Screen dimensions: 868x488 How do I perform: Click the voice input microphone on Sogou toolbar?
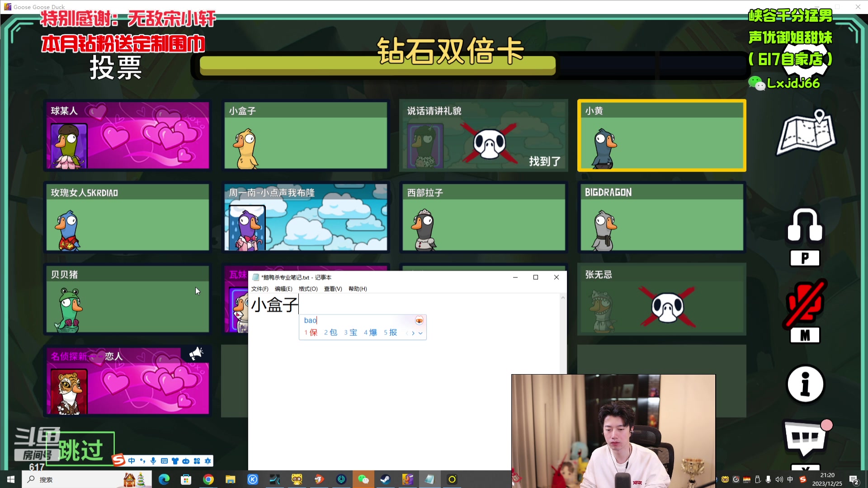coord(153,461)
